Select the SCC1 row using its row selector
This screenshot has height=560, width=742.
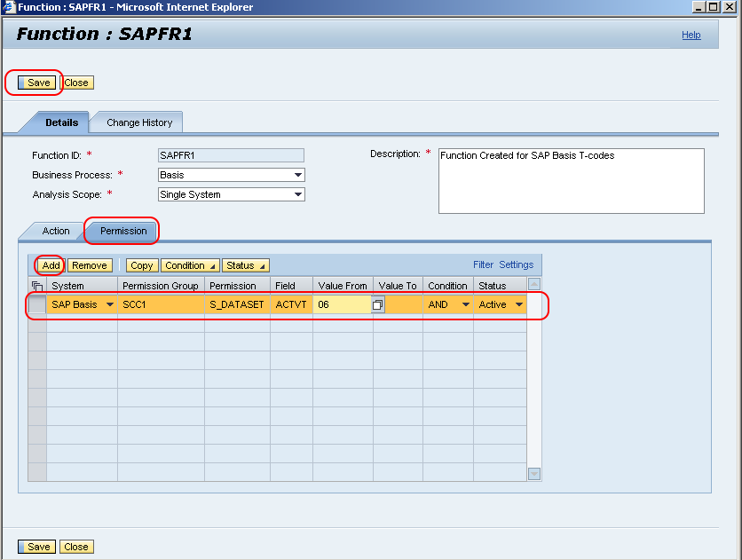[37, 304]
